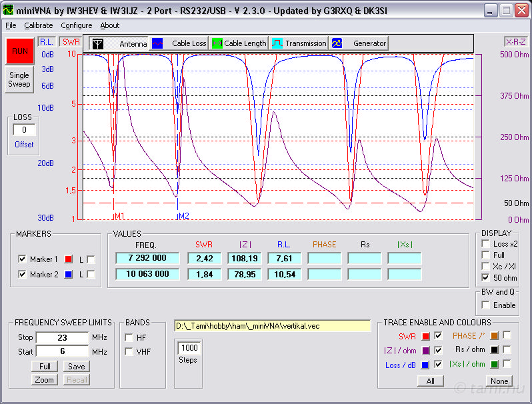This screenshot has height=404, width=532.
Task: Click the red SWR trace colour swatch
Action: [x=425, y=336]
